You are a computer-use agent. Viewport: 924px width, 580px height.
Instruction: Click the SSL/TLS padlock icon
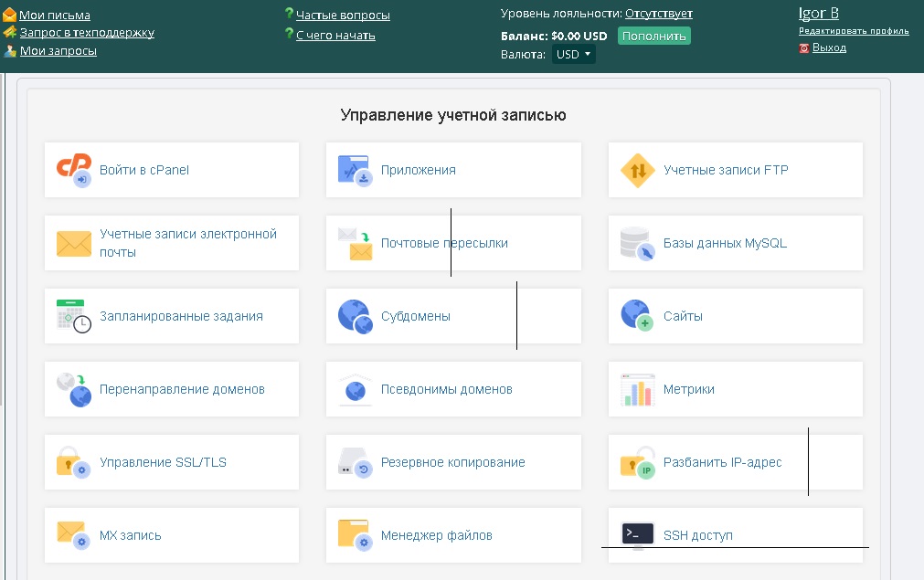pyautogui.click(x=74, y=462)
